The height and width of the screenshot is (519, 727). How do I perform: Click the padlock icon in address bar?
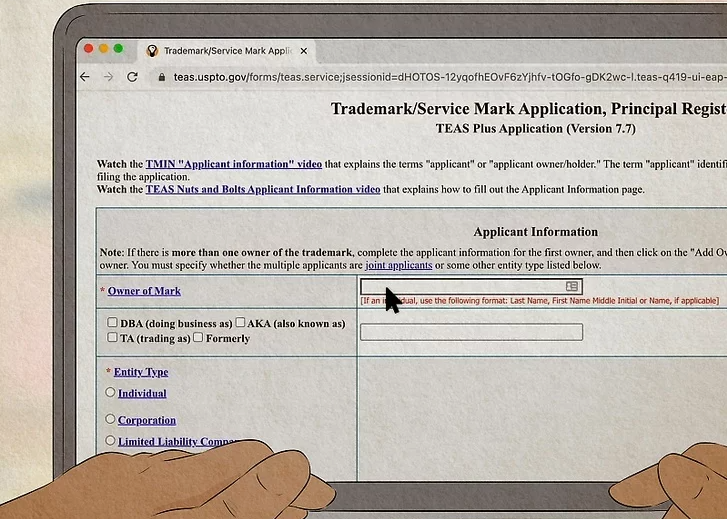161,77
